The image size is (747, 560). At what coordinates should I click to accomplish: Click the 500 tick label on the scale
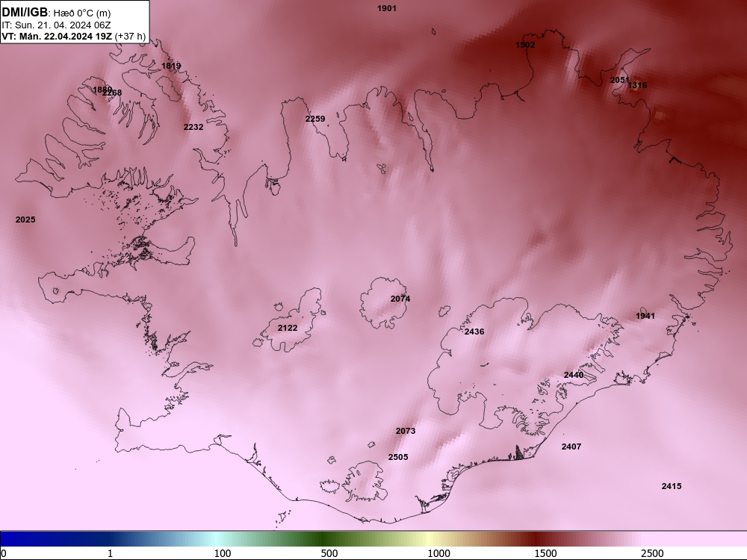coord(329,553)
